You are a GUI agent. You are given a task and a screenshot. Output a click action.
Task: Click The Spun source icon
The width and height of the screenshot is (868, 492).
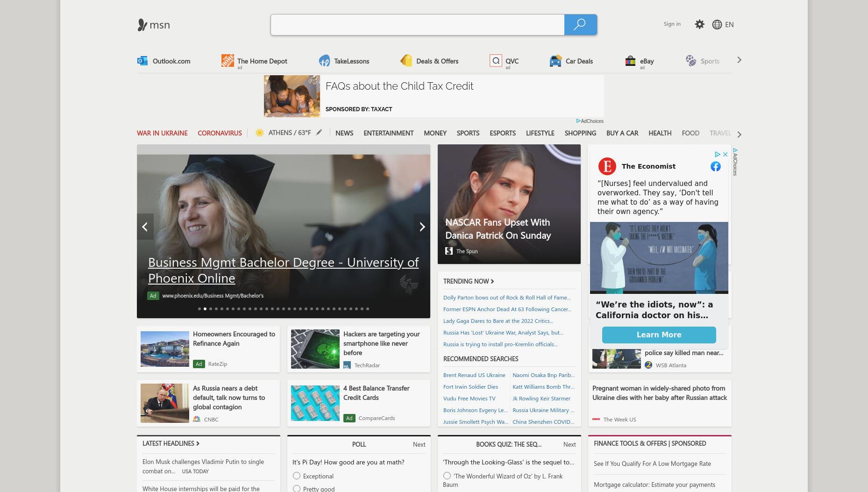[449, 251]
